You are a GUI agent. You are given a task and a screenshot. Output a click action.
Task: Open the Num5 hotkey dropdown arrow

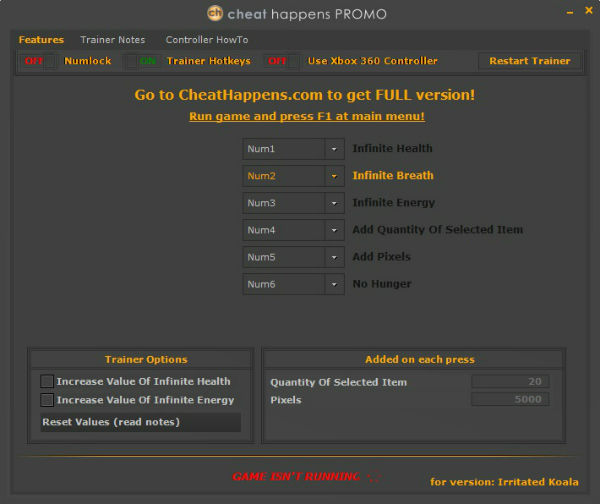334,257
